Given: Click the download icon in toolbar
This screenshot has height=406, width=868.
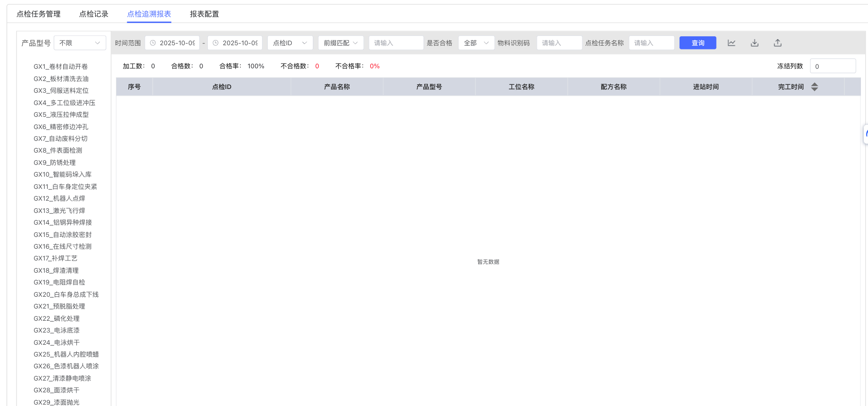Looking at the screenshot, I should click(754, 43).
